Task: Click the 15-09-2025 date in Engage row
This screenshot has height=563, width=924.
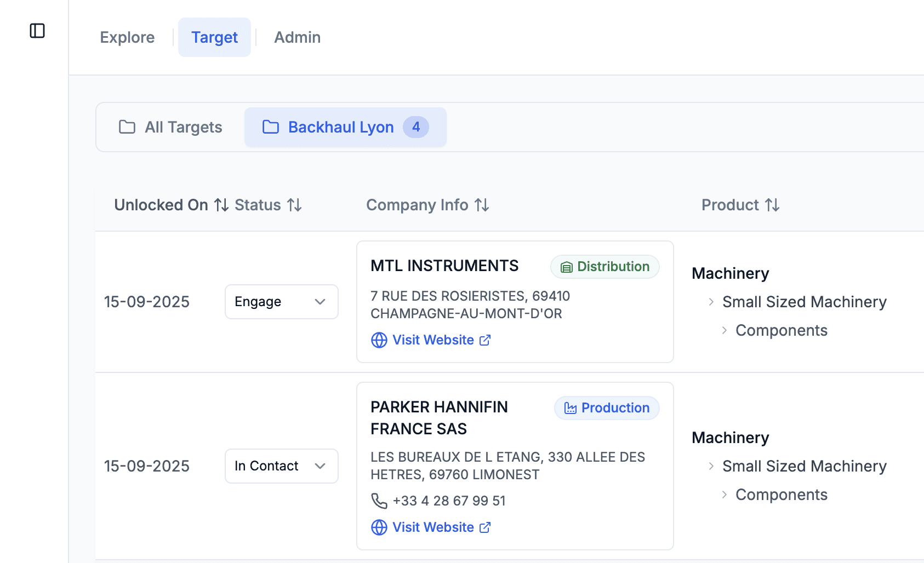Action: 147,302
